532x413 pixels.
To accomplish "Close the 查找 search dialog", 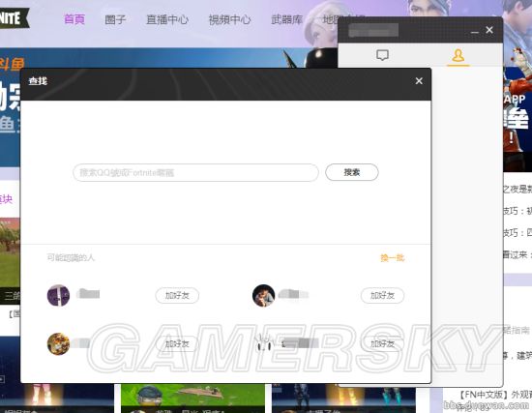I will pos(419,81).
